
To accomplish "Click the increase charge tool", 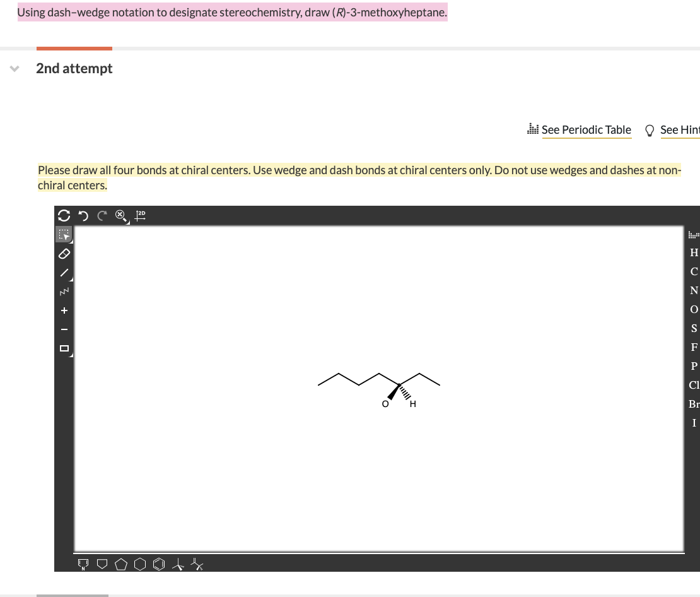I will click(64, 310).
